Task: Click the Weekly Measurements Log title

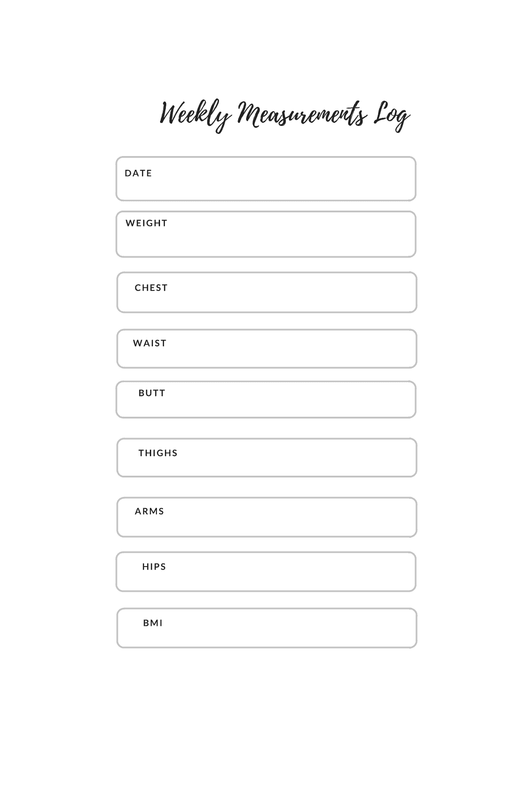Action: (x=284, y=115)
